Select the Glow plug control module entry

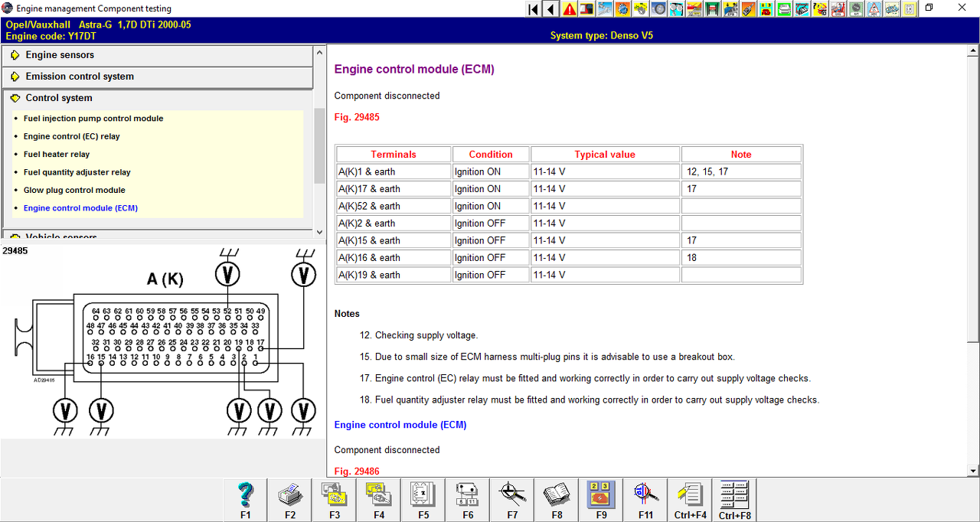(74, 190)
